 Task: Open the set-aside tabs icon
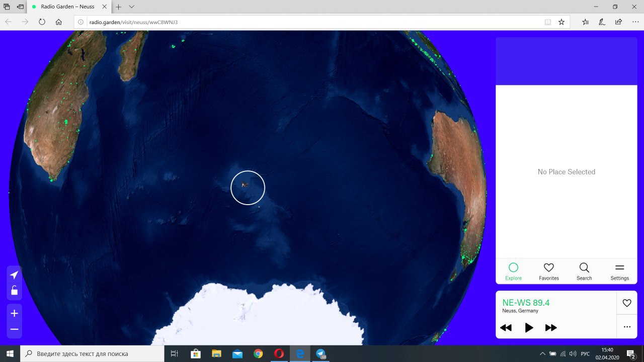(7, 7)
